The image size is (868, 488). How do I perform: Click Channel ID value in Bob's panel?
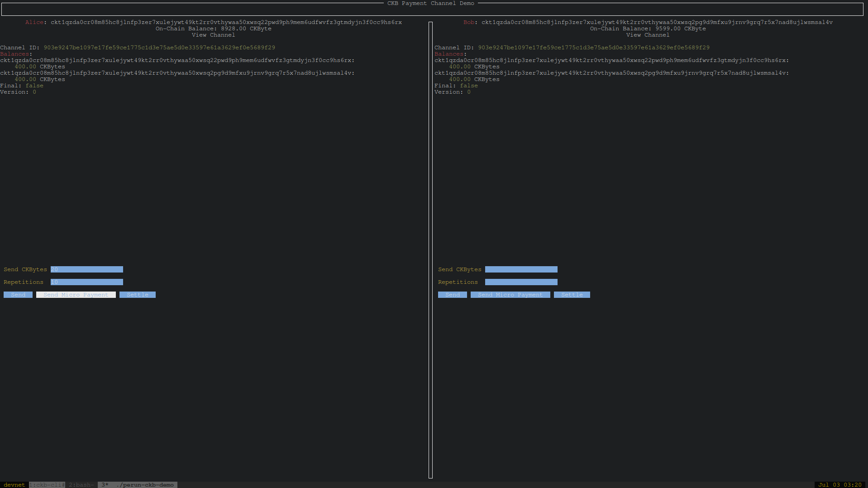594,48
